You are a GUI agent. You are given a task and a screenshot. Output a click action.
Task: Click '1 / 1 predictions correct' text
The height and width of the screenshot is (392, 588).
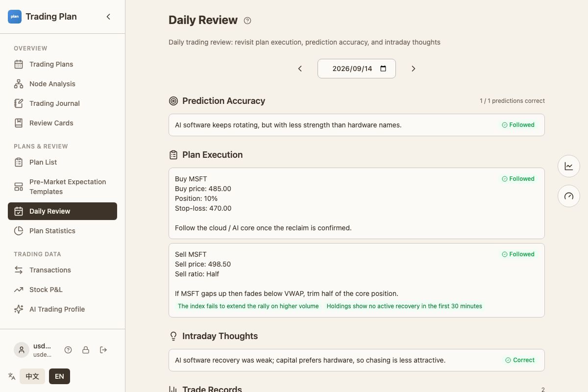(x=512, y=101)
